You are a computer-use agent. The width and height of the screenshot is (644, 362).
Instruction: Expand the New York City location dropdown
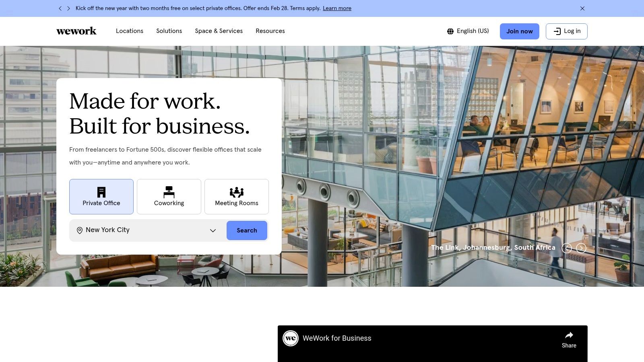213,230
